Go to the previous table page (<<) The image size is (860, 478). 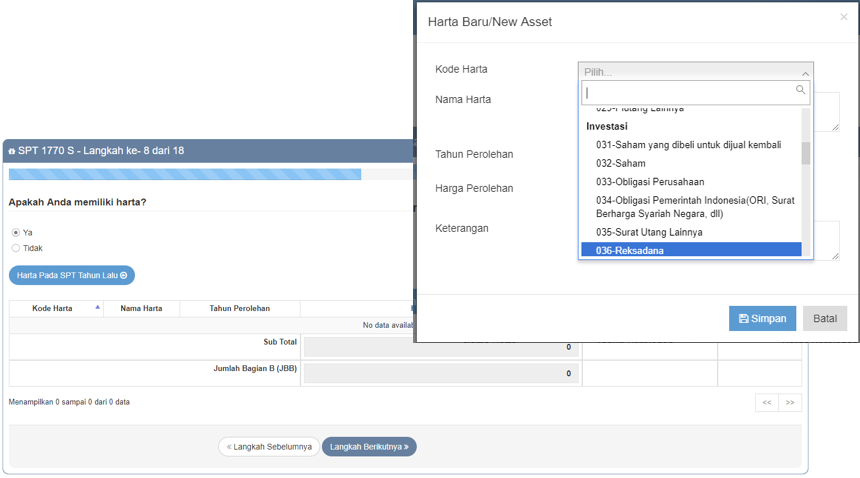click(x=767, y=403)
